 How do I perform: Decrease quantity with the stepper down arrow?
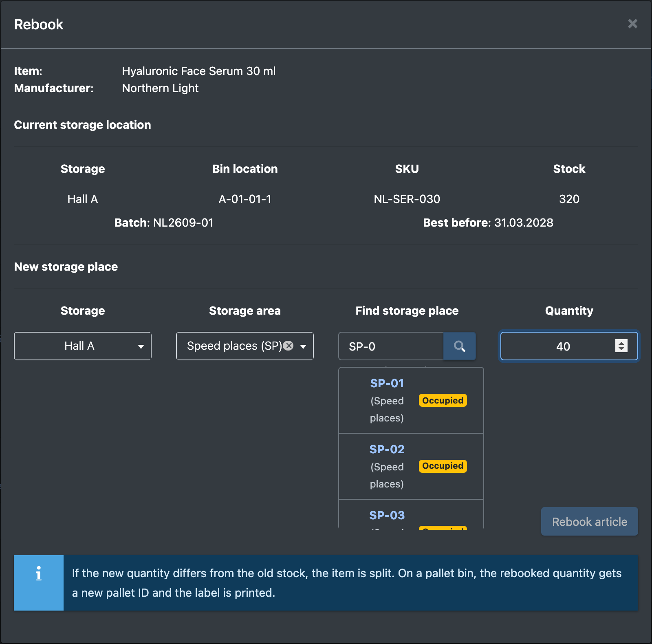621,349
